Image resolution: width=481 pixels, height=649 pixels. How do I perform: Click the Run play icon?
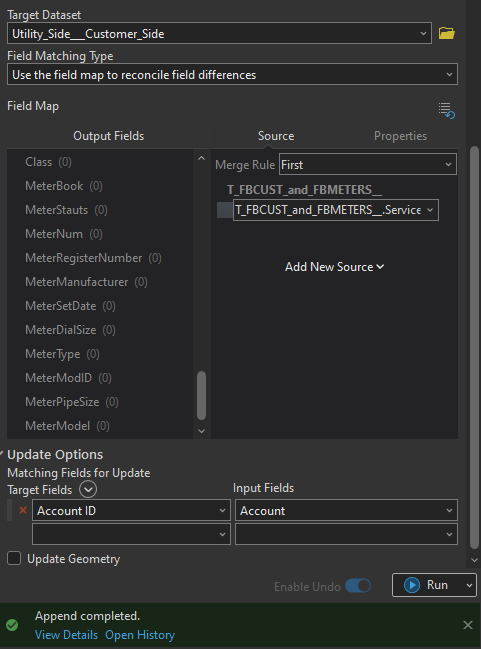click(x=412, y=585)
